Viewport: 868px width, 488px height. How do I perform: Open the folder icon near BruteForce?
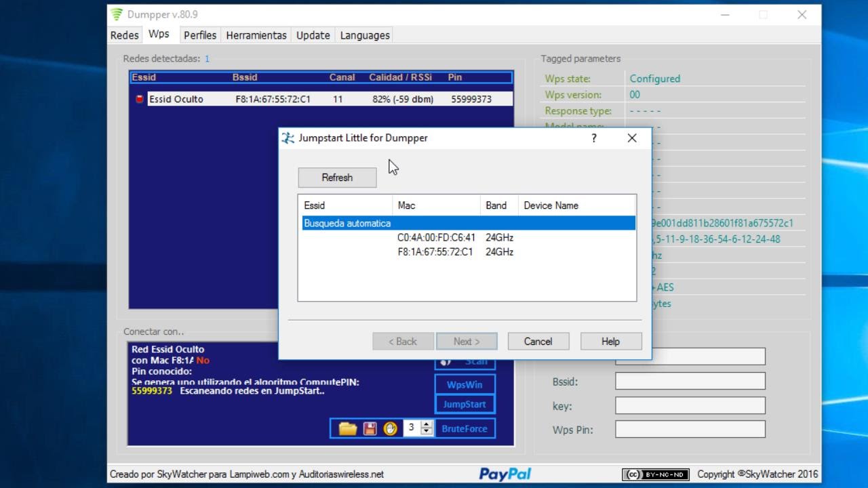click(x=348, y=428)
